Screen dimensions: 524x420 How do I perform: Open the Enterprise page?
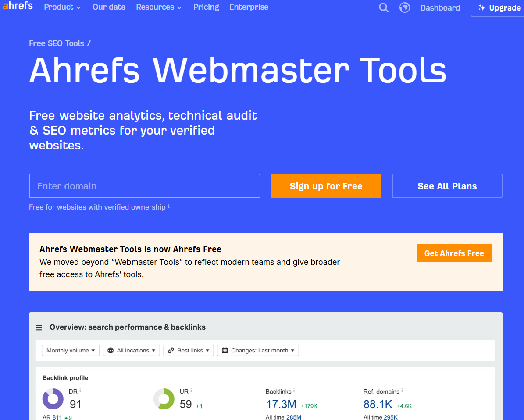click(x=249, y=7)
